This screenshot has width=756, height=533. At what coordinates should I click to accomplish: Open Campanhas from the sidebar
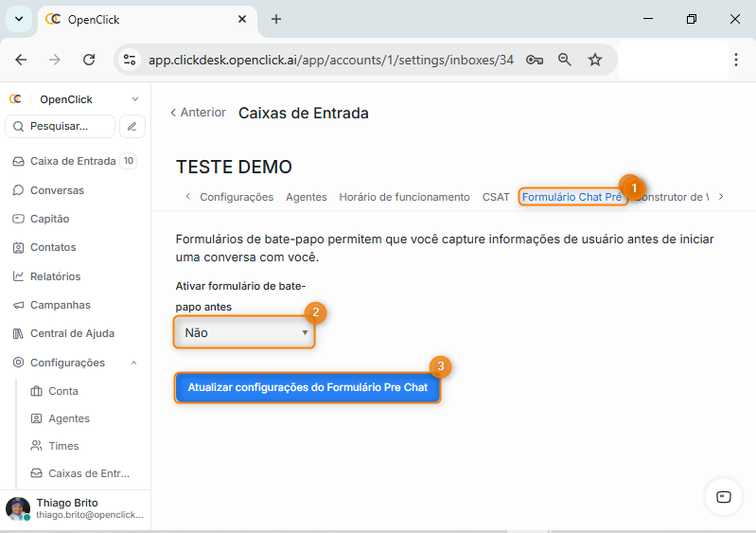coord(60,305)
